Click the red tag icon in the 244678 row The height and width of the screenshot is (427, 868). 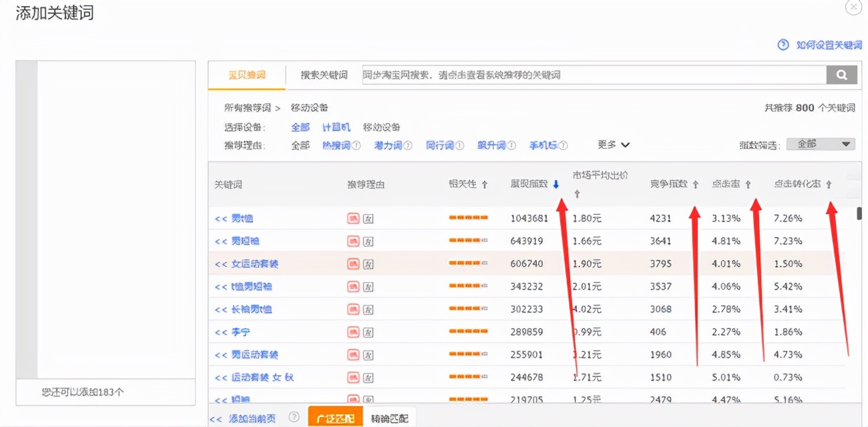(353, 377)
